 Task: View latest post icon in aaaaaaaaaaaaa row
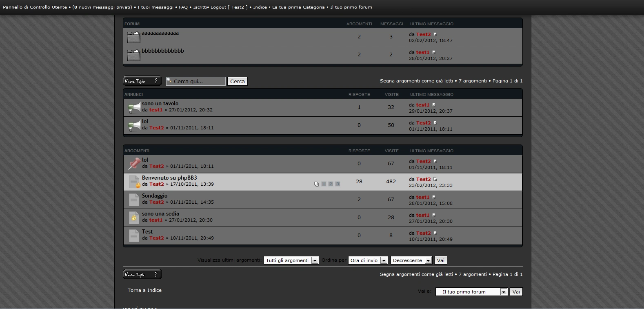click(435, 34)
